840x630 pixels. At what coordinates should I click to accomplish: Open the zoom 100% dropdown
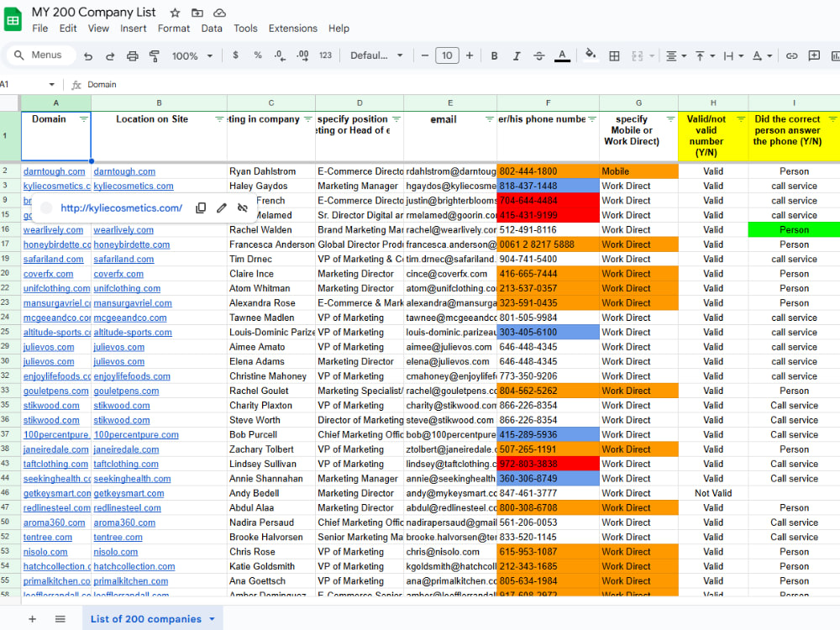click(192, 55)
